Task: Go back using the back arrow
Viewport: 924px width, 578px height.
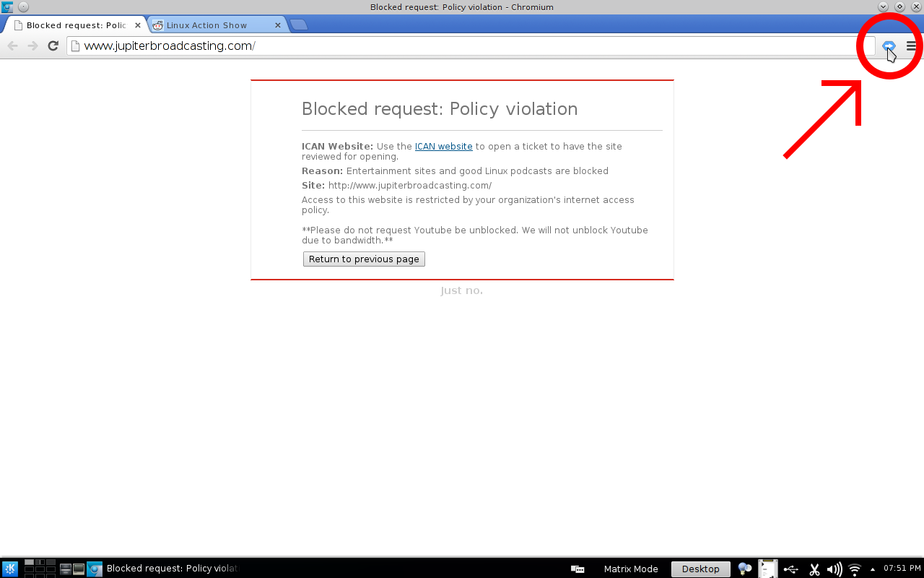Action: [x=12, y=46]
